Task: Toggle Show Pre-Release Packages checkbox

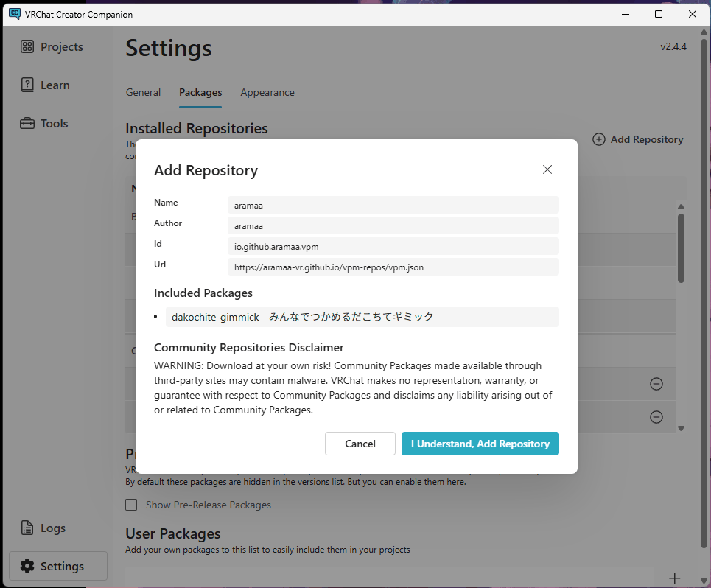Action: click(131, 505)
